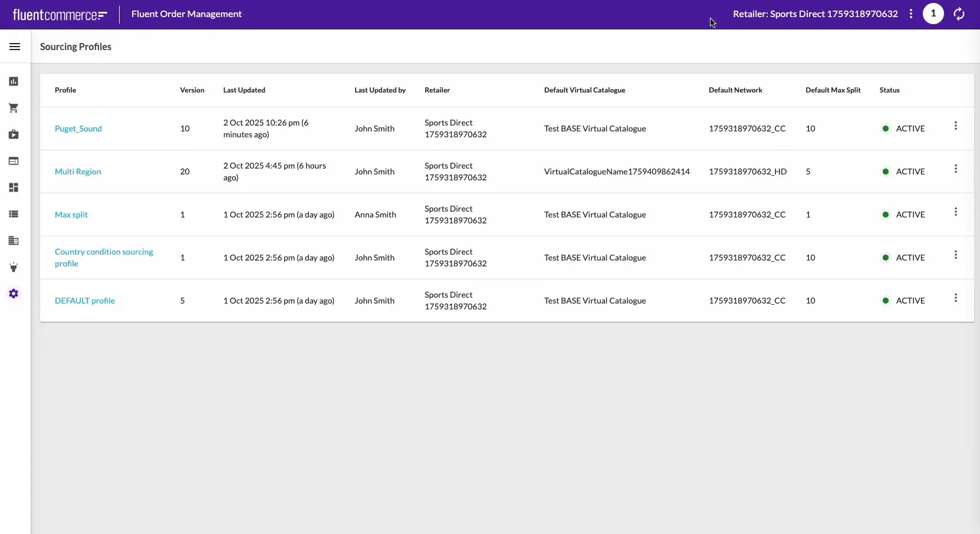The image size is (980, 534).
Task: Click the building locations sidebar icon
Action: tap(14, 240)
